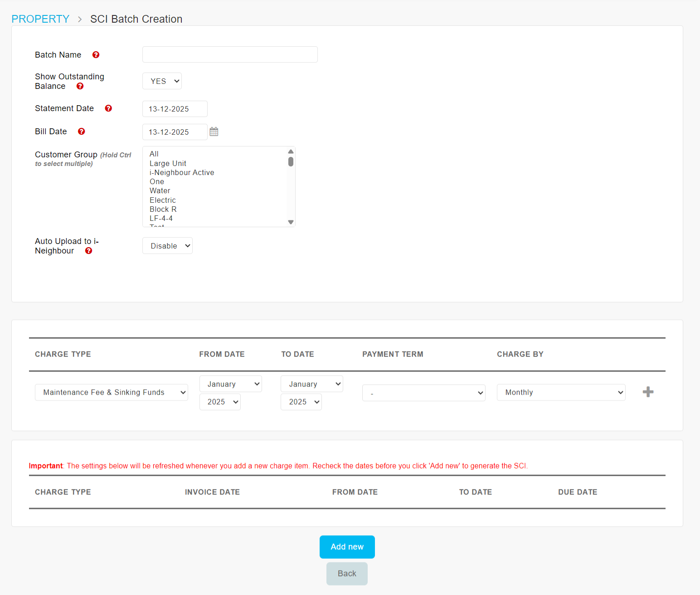700x595 pixels.
Task: Click the Batch Name help icon
Action: point(96,55)
